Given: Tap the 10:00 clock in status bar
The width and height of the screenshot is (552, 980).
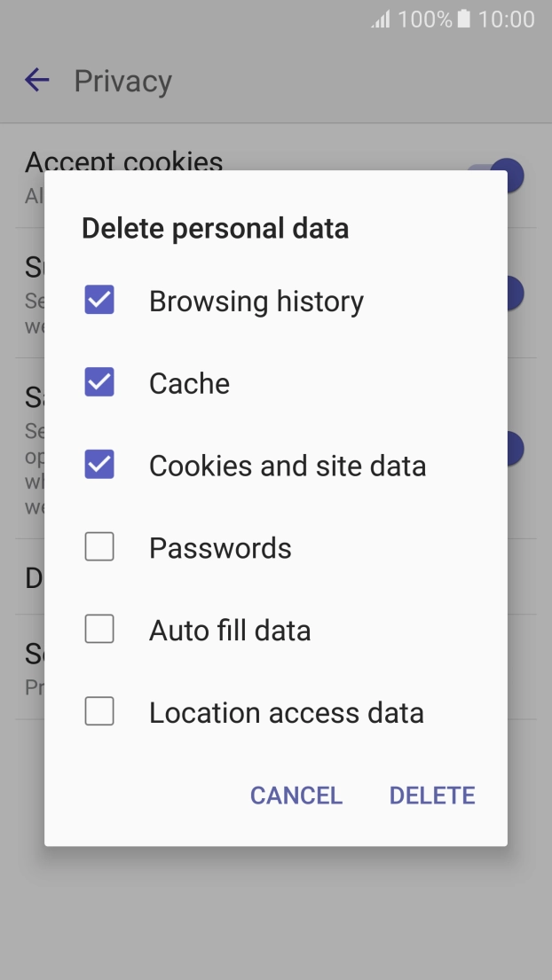Looking at the screenshot, I should pos(507,20).
